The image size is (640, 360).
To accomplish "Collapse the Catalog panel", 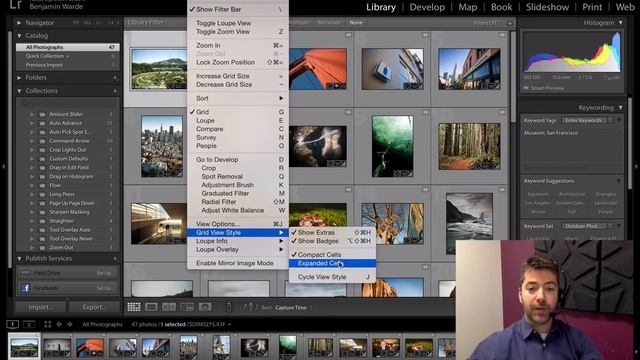I will (19, 36).
